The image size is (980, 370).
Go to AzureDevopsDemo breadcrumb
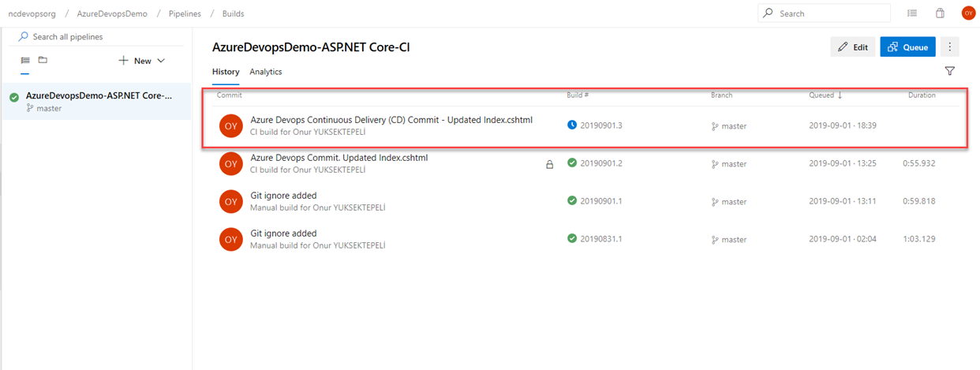(x=112, y=14)
